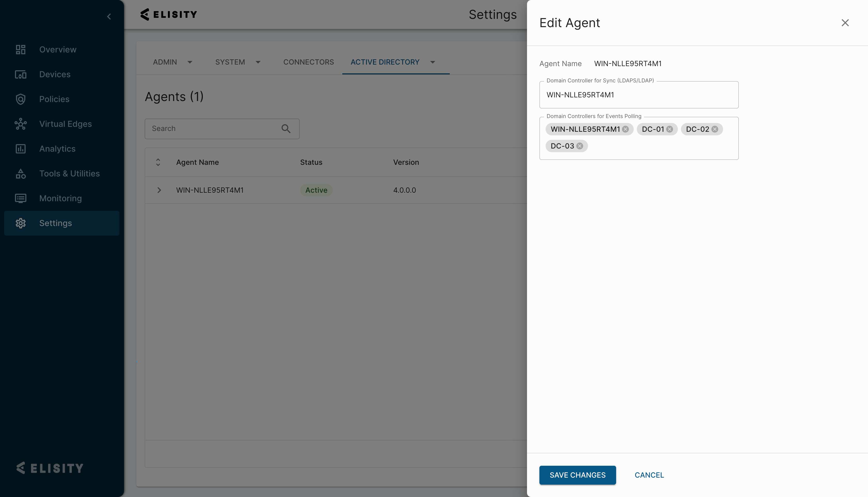Open Overview in the sidebar

click(61, 50)
